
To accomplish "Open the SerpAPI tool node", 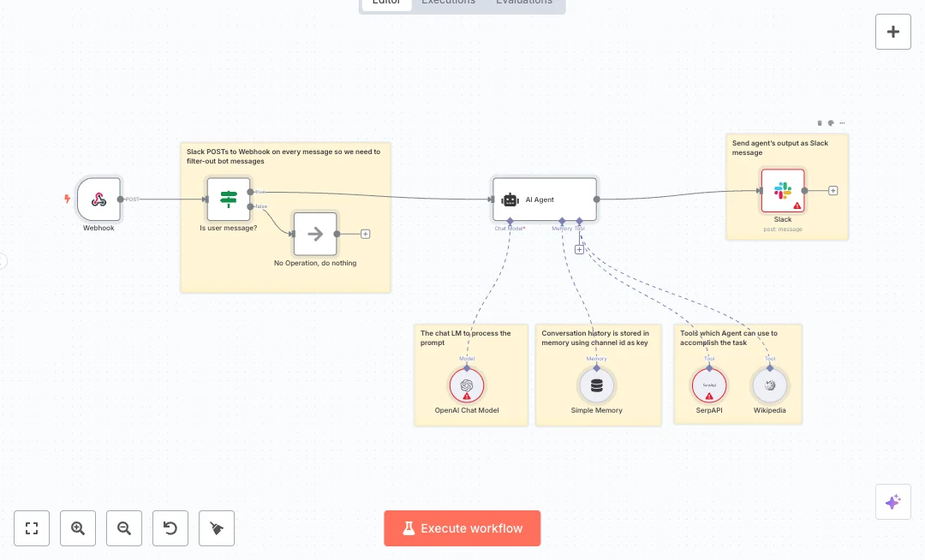I will click(709, 385).
